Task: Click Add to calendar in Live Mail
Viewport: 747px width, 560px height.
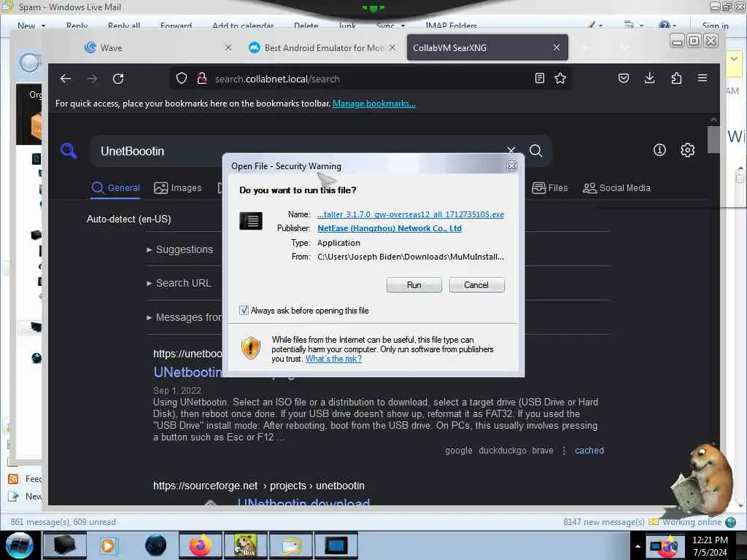Action: click(x=243, y=26)
